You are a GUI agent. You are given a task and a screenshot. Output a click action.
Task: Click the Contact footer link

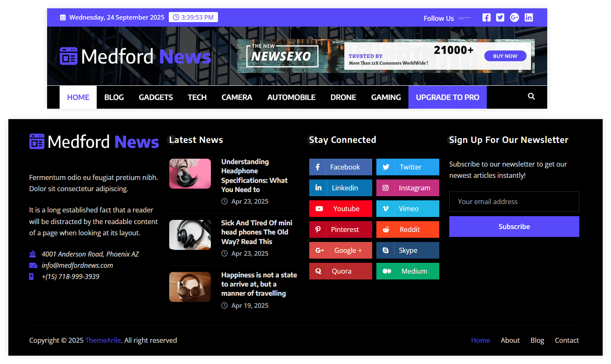tap(566, 340)
